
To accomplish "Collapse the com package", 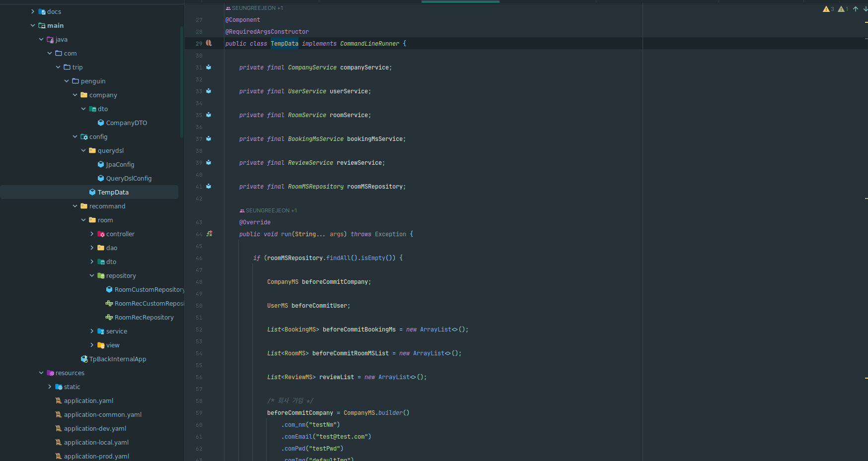I will point(50,53).
